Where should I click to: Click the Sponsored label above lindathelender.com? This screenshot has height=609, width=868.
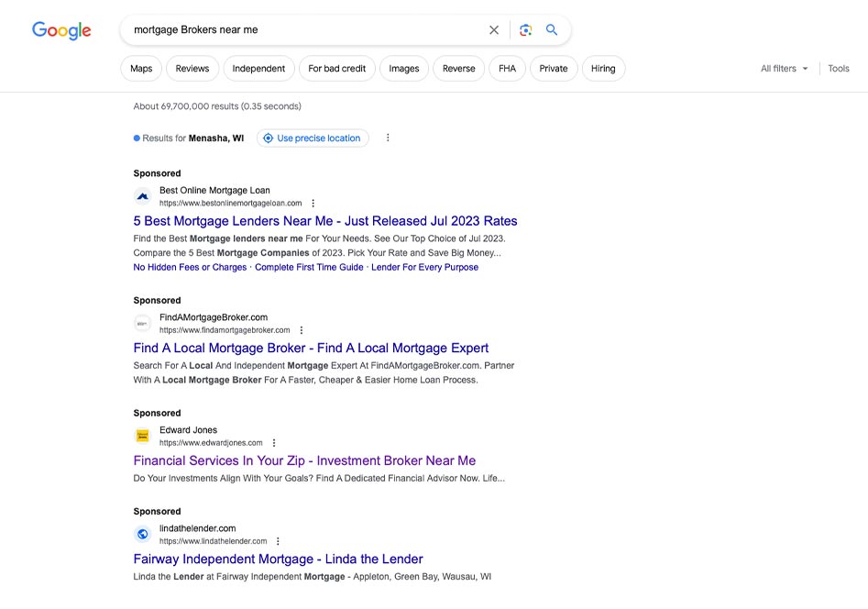158,511
